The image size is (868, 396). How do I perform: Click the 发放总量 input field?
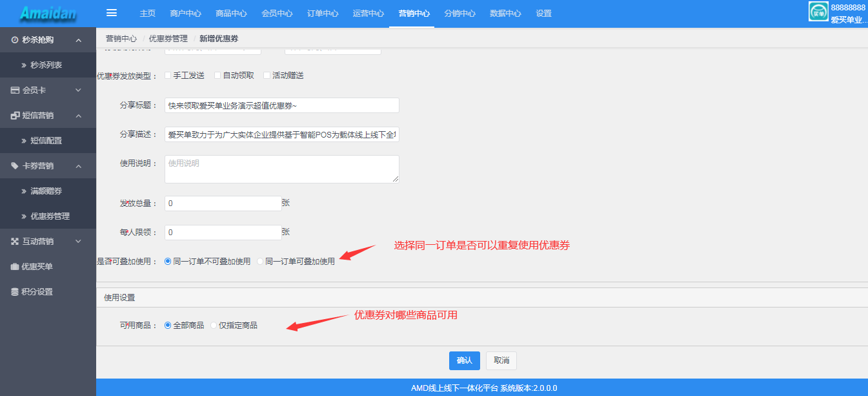[223, 203]
